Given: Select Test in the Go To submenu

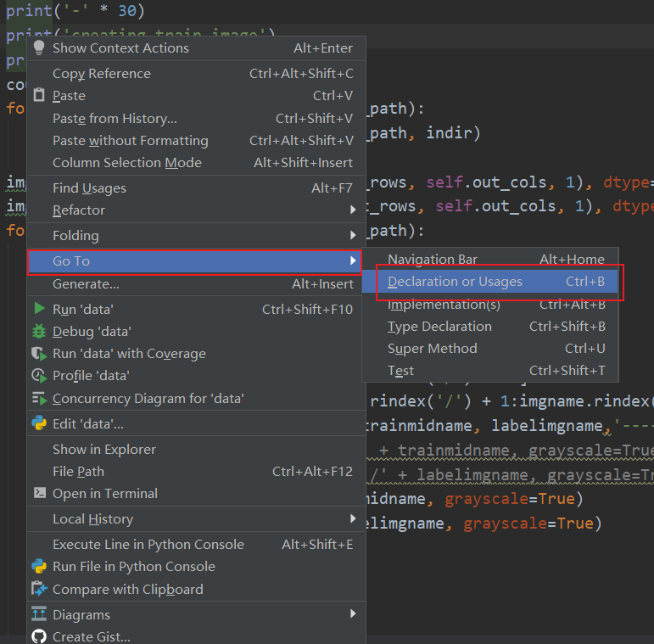Looking at the screenshot, I should pos(490,371).
